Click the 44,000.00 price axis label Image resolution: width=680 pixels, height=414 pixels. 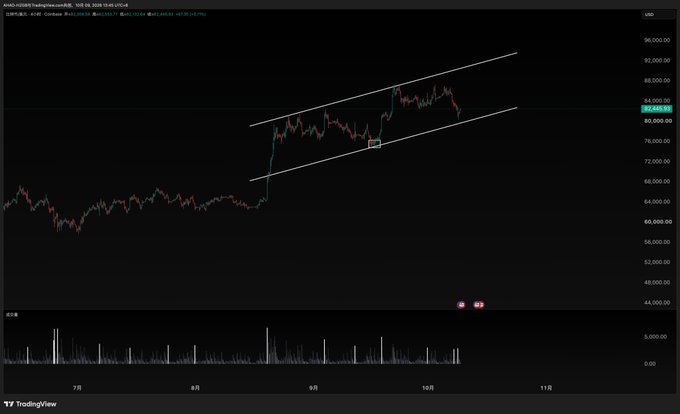point(657,303)
